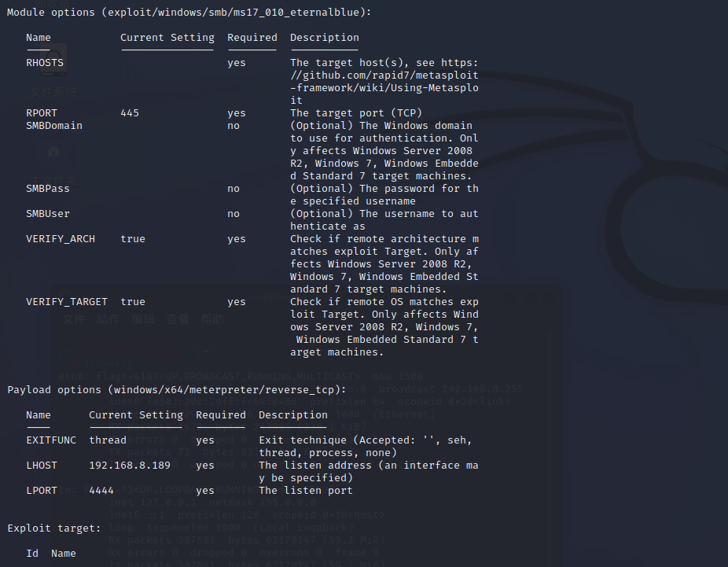
Task: Click the 'Payload options' heading line
Action: 176,390
